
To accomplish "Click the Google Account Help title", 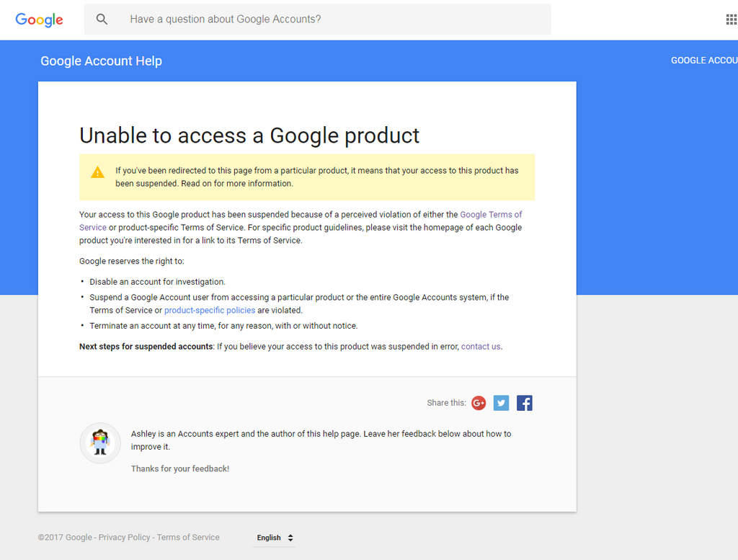I will [x=101, y=61].
